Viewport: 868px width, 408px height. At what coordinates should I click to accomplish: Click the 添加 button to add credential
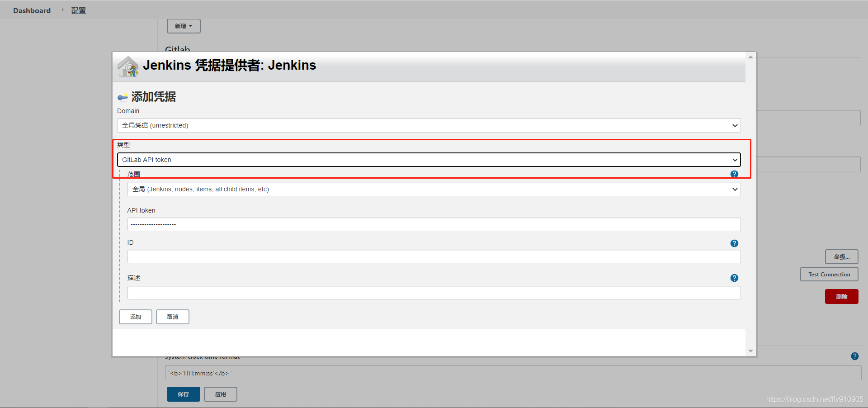click(x=136, y=317)
